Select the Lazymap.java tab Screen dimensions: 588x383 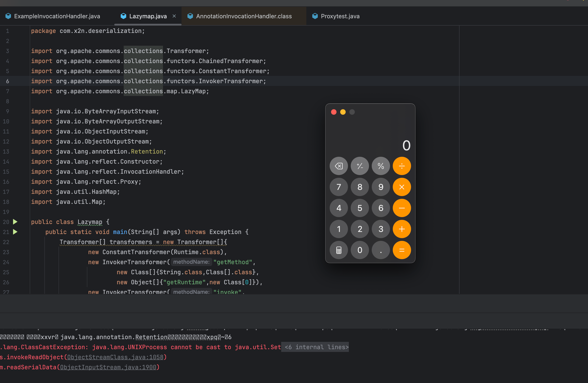click(148, 16)
